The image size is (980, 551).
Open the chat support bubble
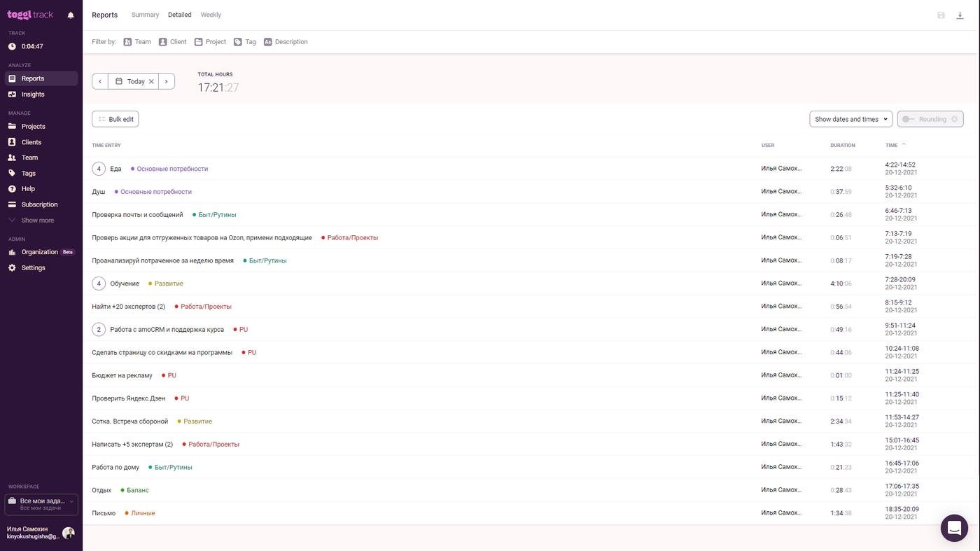953,528
